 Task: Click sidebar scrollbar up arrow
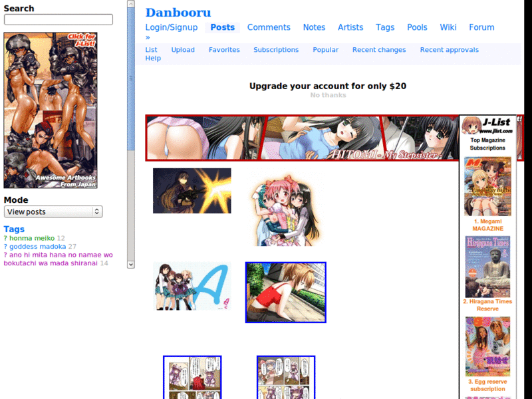(130, 4)
